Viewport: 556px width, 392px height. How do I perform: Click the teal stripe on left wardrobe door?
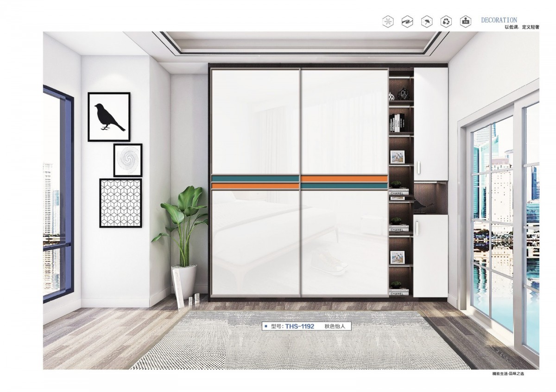tap(255, 178)
